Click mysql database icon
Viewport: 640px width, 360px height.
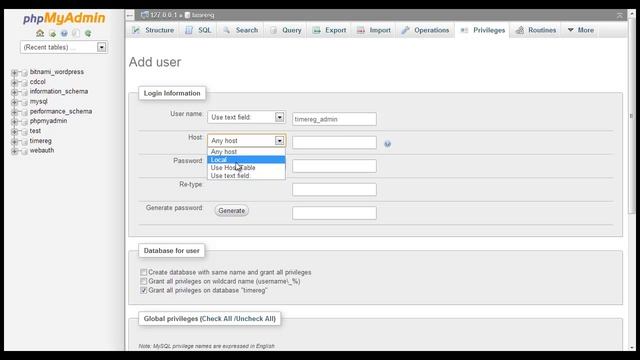pos(24,102)
